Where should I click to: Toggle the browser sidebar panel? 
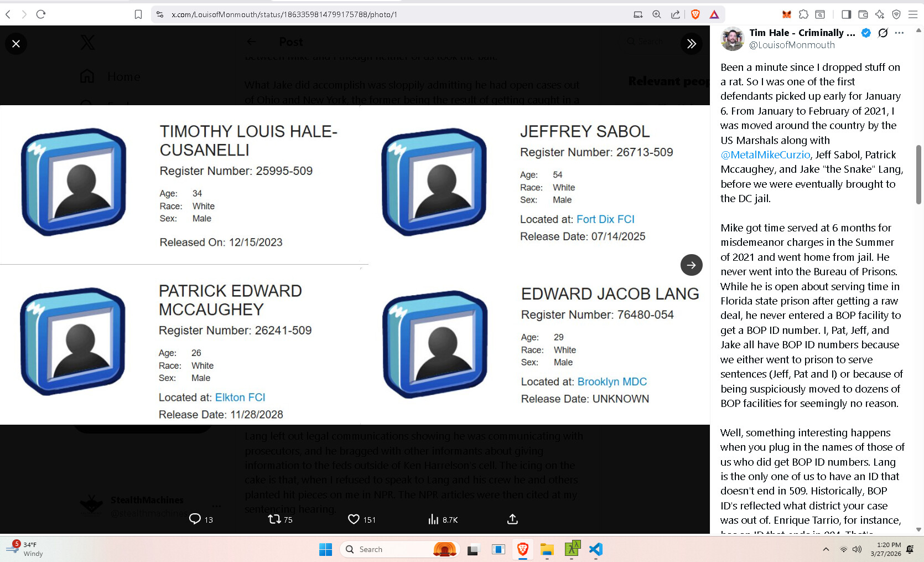click(846, 14)
